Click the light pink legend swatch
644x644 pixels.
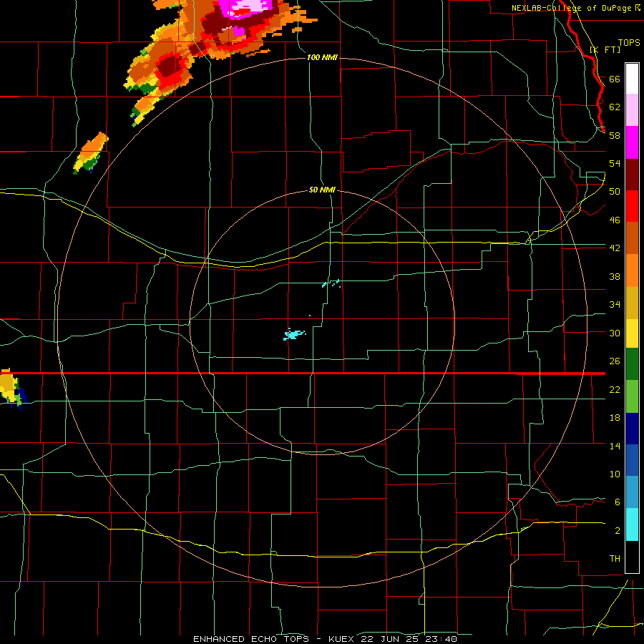(632, 110)
